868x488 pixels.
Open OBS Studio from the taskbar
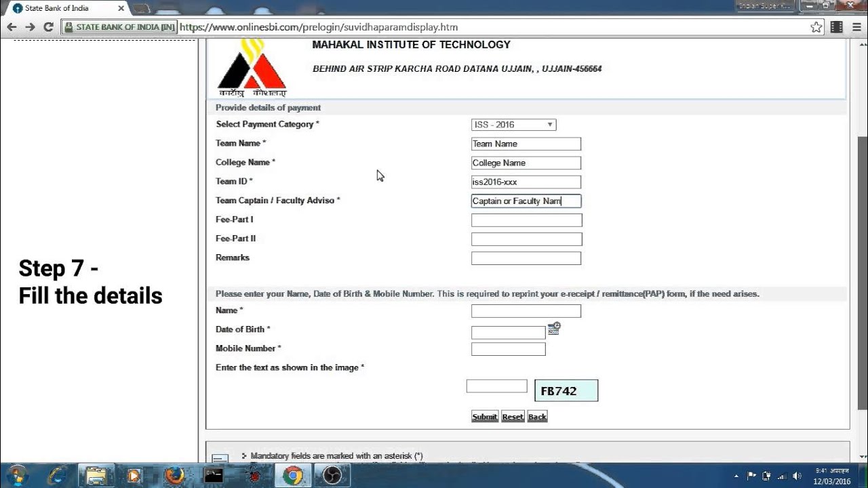[x=332, y=475]
